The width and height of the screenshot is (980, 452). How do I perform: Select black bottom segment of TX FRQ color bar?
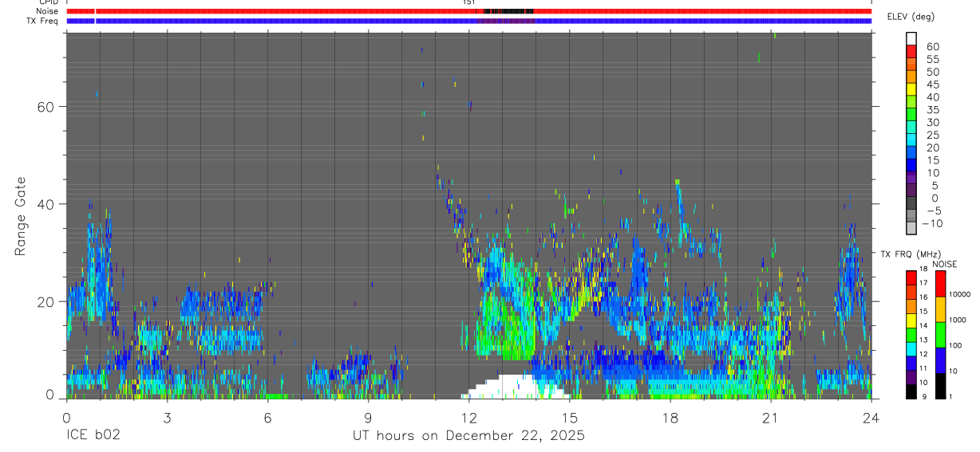911,391
